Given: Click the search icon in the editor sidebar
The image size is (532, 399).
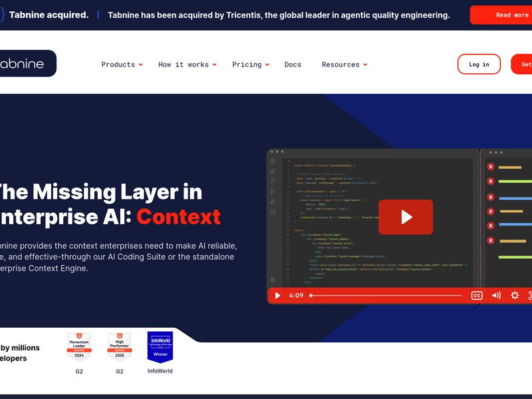Looking at the screenshot, I should click(273, 181).
